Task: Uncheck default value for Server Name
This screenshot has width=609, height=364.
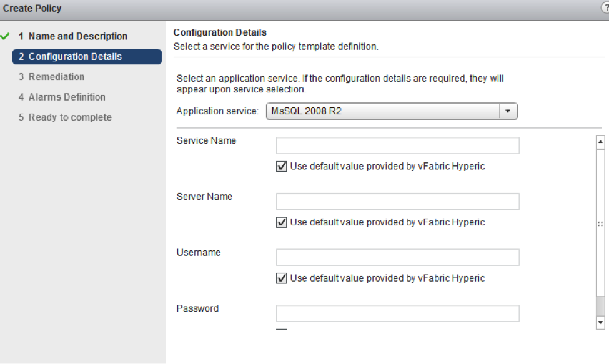Action: pos(282,222)
